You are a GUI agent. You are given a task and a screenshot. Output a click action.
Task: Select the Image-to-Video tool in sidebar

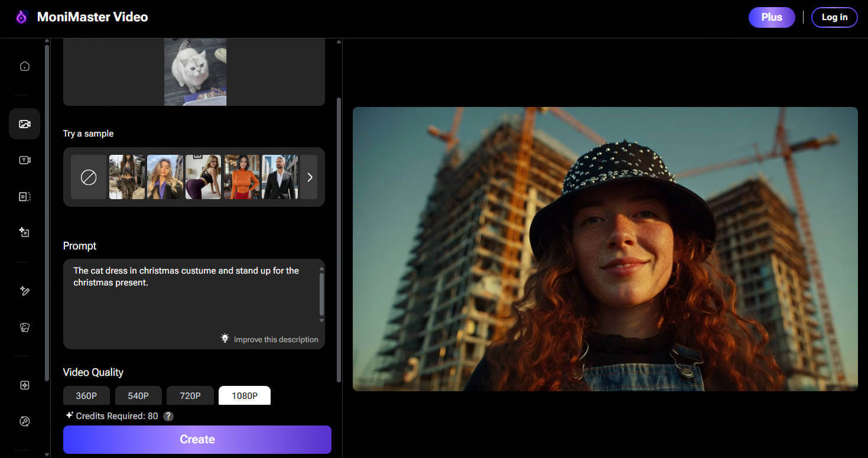(x=24, y=124)
